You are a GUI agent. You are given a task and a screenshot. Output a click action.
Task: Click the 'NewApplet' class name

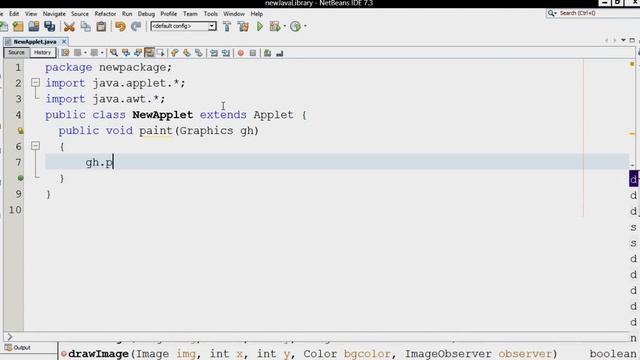point(162,115)
